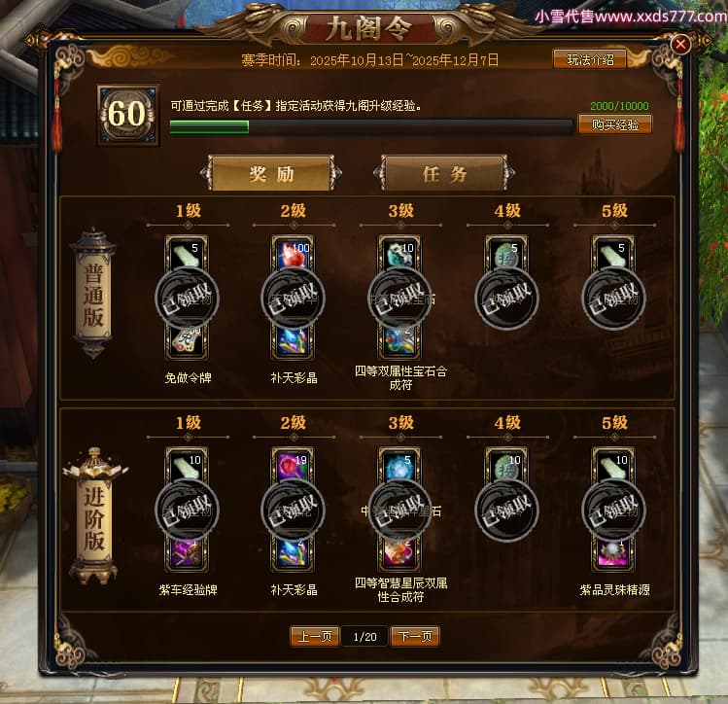Click the green experience progress bar

(x=371, y=126)
